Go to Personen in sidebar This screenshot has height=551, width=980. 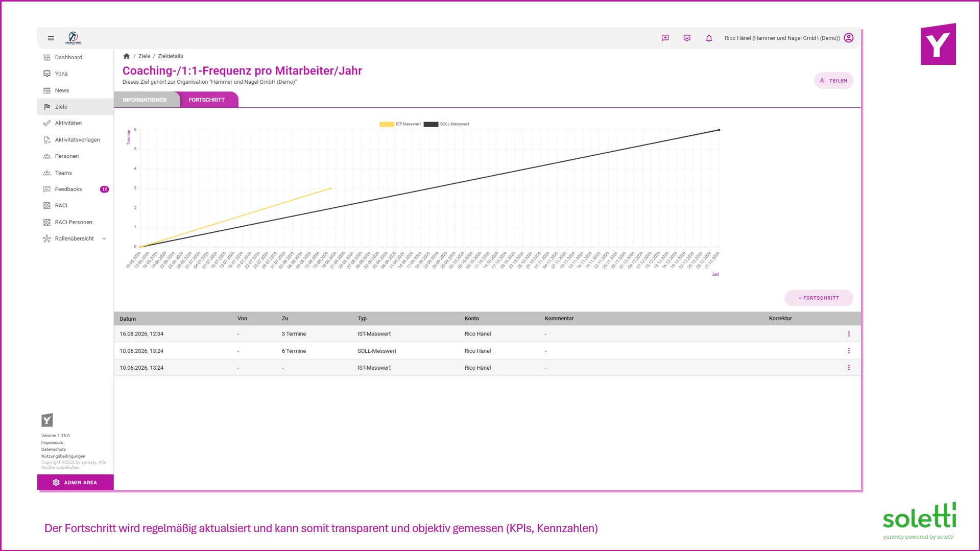pos(76,156)
